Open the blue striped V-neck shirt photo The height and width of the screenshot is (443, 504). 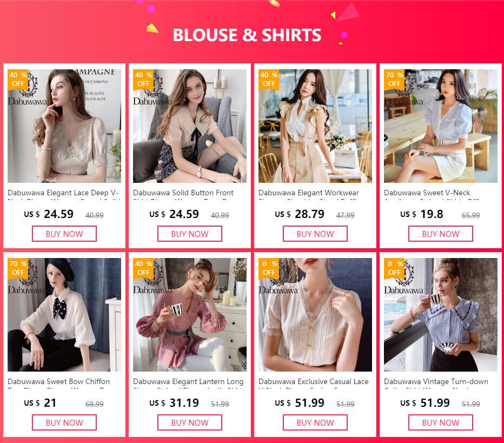[441, 126]
